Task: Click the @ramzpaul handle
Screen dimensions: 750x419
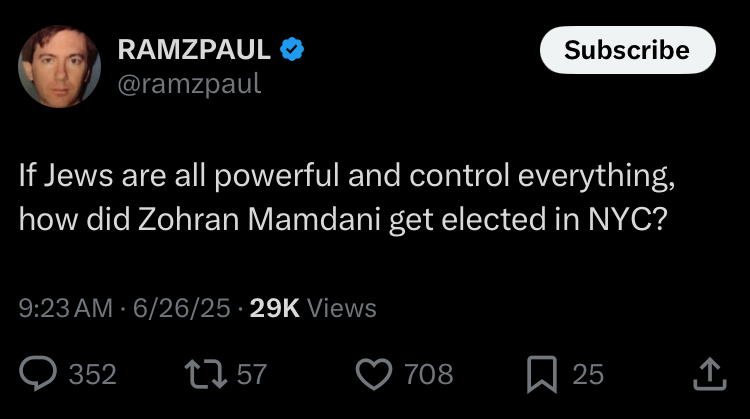Action: 189,84
